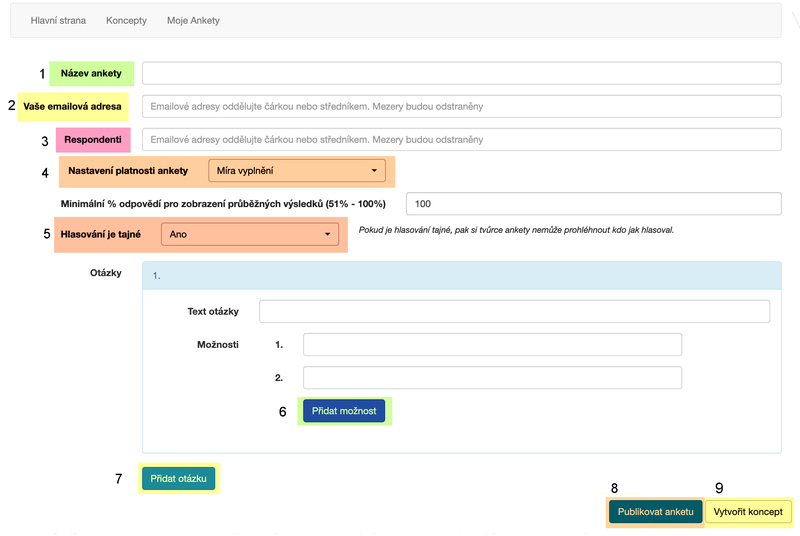Select the minimum percentage field showing 100
The height and width of the screenshot is (536, 800).
(592, 204)
